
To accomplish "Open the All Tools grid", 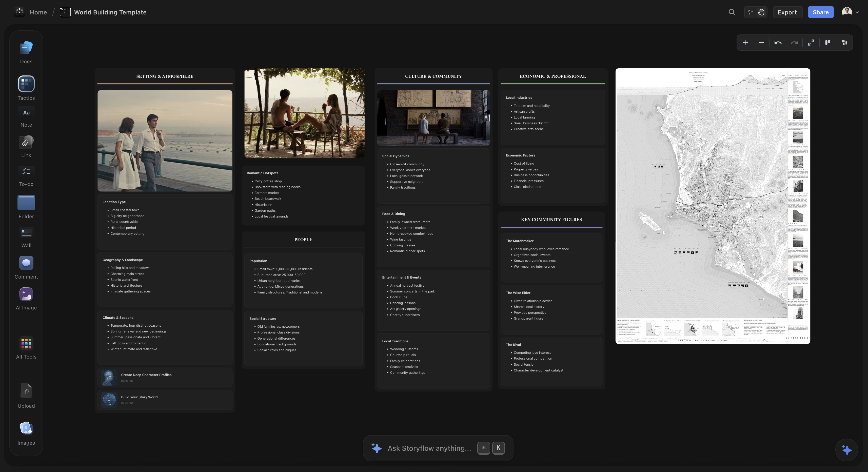I will point(26,343).
